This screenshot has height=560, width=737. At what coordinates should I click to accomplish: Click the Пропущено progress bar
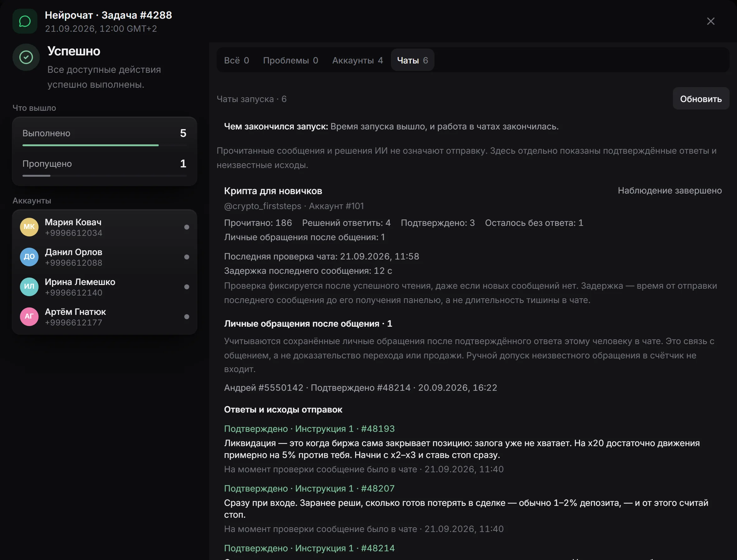(104, 176)
